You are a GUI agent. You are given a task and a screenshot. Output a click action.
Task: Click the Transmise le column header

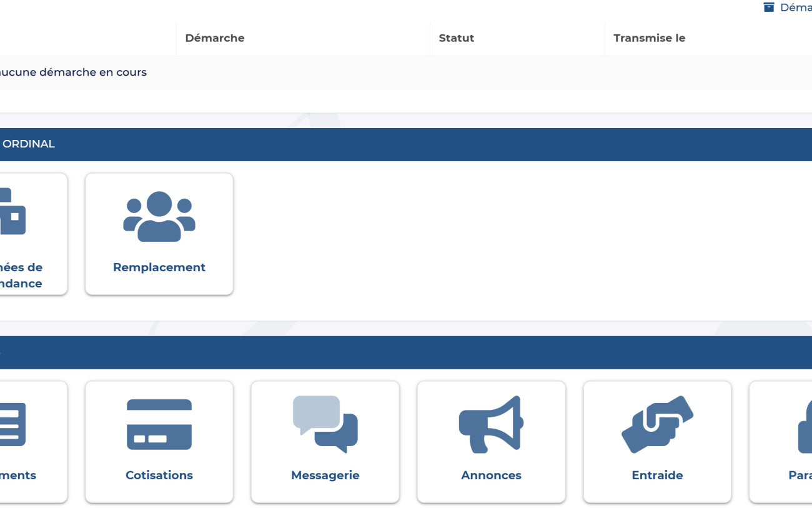point(649,38)
